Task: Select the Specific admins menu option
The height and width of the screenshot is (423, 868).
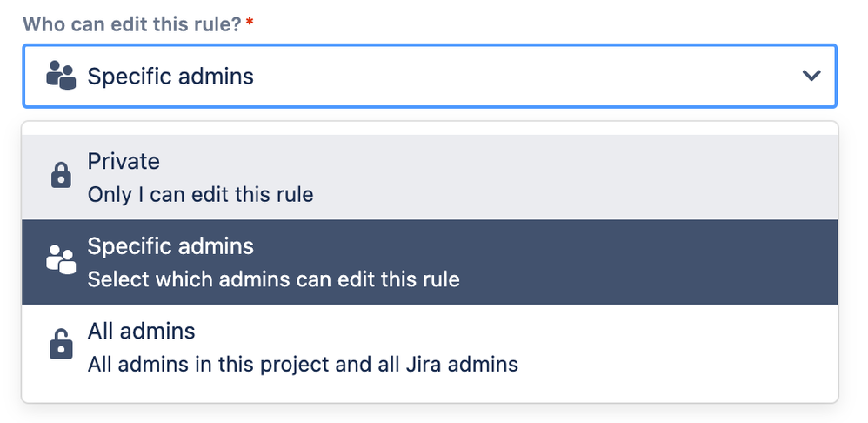Action: (430, 262)
